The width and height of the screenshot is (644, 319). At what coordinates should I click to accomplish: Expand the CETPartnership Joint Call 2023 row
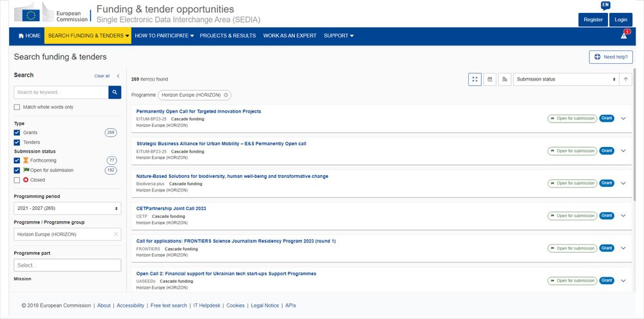pyautogui.click(x=623, y=216)
